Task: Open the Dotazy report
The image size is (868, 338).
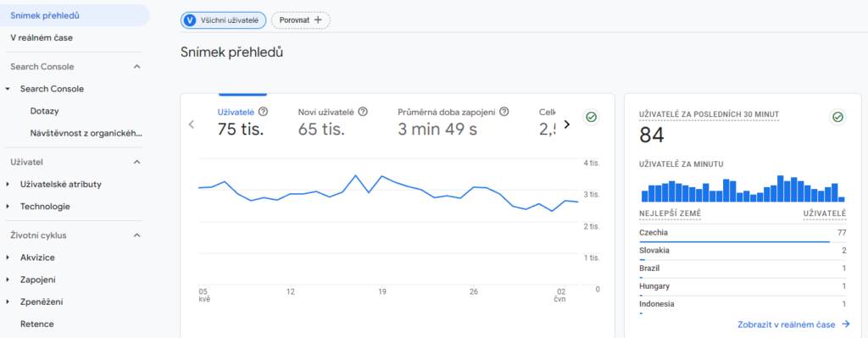Action: coord(45,111)
